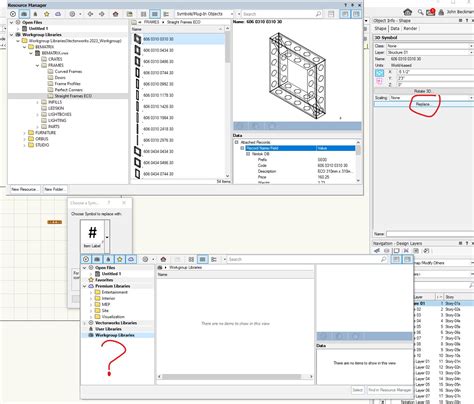Switch Resource Manager to hierarchical tree view
The width and height of the screenshot is (474, 404).
coord(166,14)
